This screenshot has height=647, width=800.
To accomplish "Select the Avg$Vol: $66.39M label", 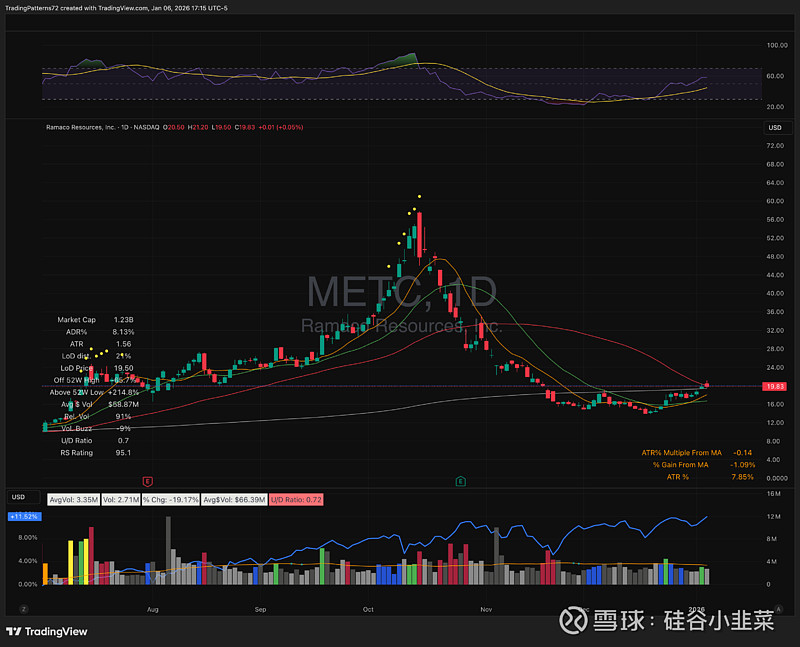I will [x=234, y=500].
